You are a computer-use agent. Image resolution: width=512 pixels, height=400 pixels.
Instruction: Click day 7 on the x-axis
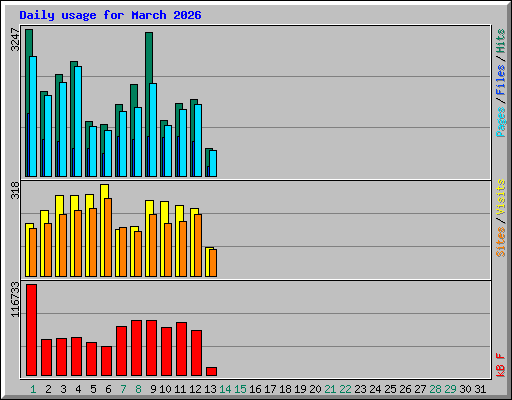tap(123, 389)
